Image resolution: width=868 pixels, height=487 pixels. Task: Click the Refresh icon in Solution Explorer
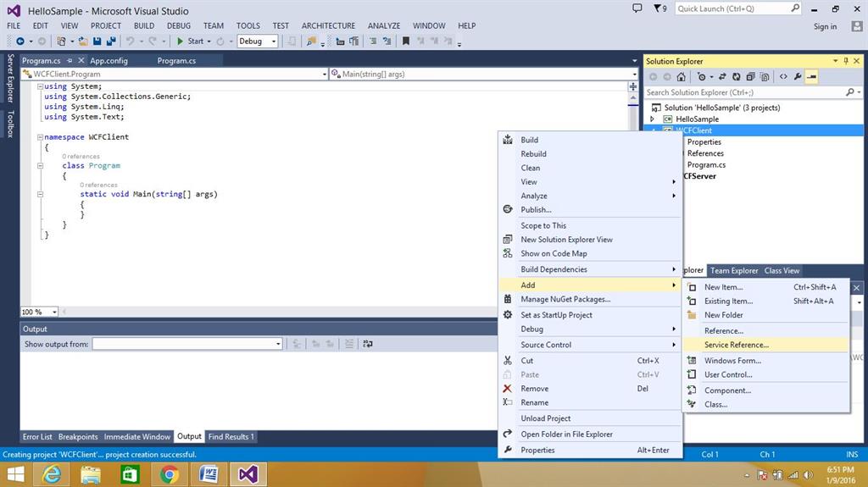point(737,77)
